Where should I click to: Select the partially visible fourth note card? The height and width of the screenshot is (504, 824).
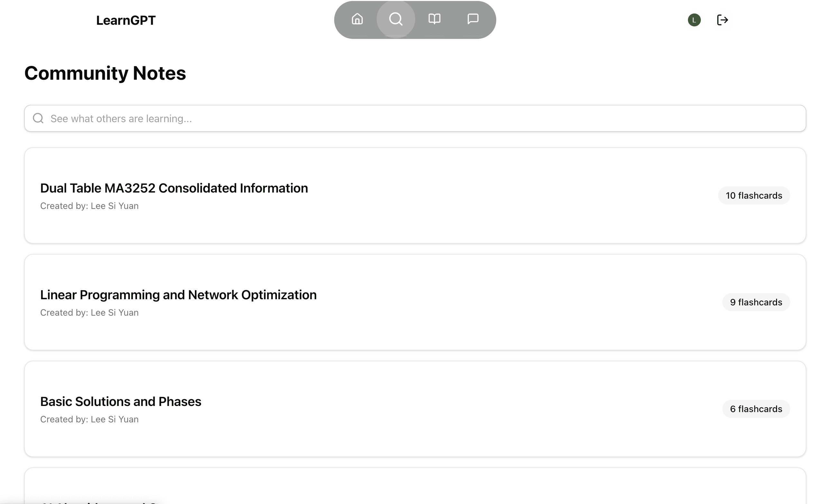pyautogui.click(x=415, y=488)
